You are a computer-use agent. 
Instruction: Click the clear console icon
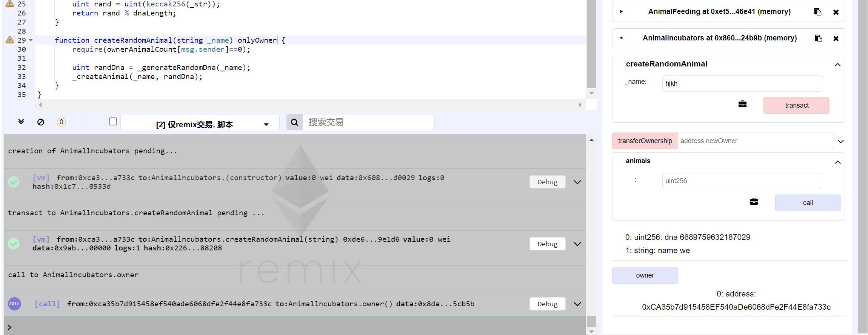41,122
